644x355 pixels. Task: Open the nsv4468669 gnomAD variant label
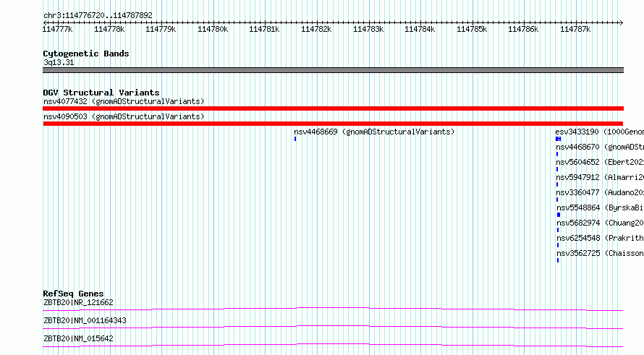coord(374,132)
